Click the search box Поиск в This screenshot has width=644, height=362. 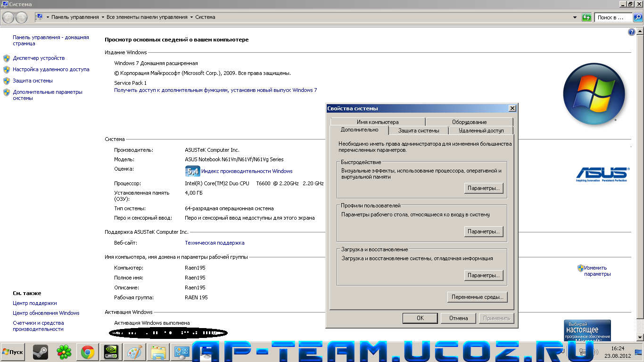point(613,17)
